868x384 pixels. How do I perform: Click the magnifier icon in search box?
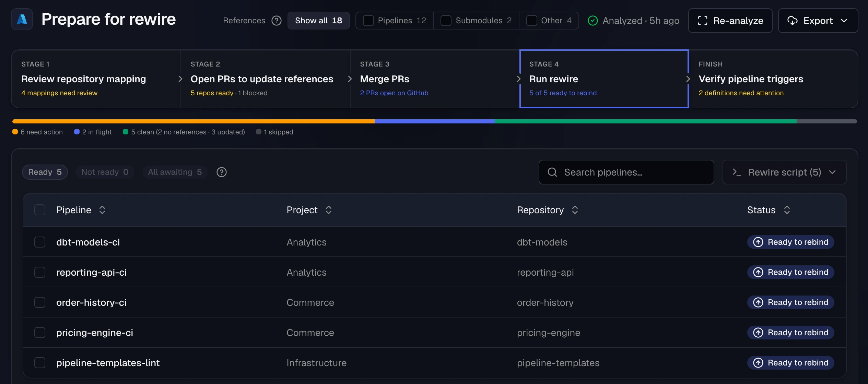coord(552,172)
